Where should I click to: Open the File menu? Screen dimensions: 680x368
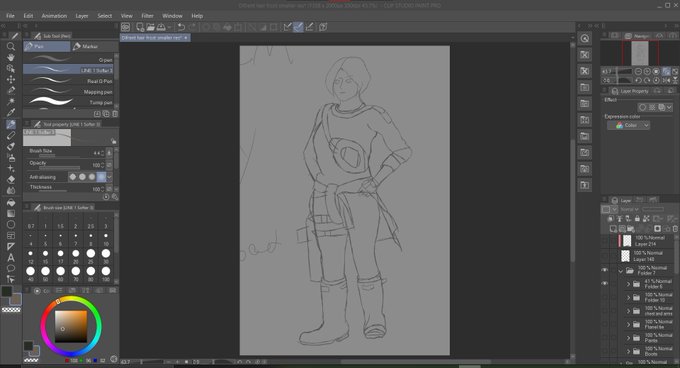pyautogui.click(x=10, y=16)
